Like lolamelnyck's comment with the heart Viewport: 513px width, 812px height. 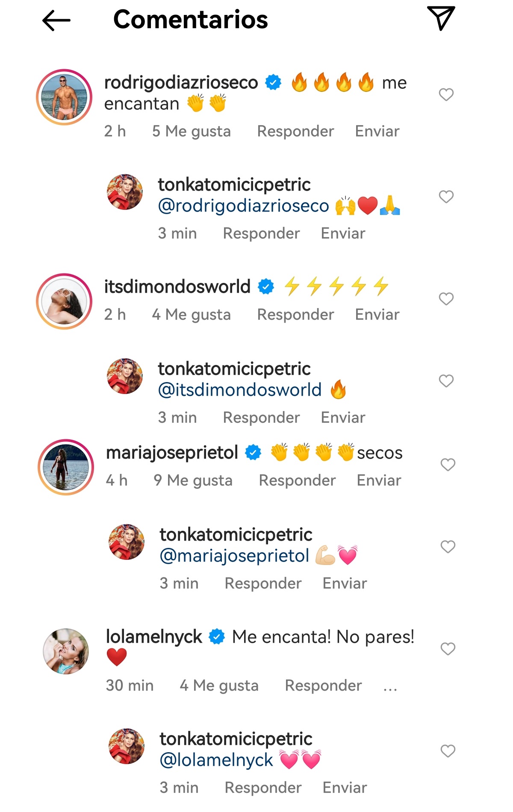[448, 649]
